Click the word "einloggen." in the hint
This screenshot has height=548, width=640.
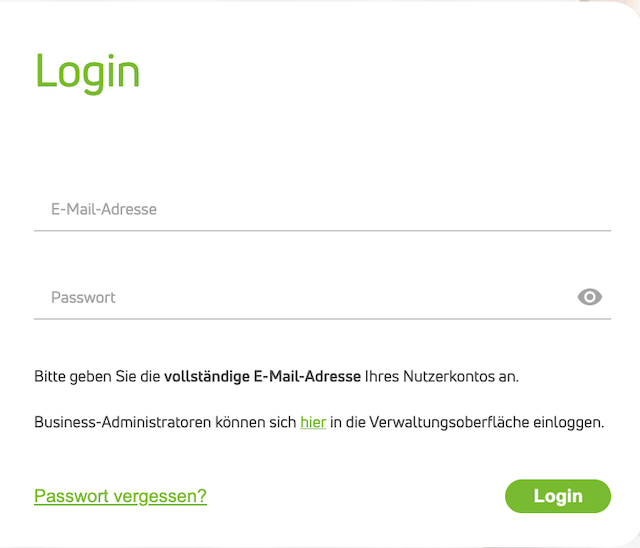coord(566,422)
